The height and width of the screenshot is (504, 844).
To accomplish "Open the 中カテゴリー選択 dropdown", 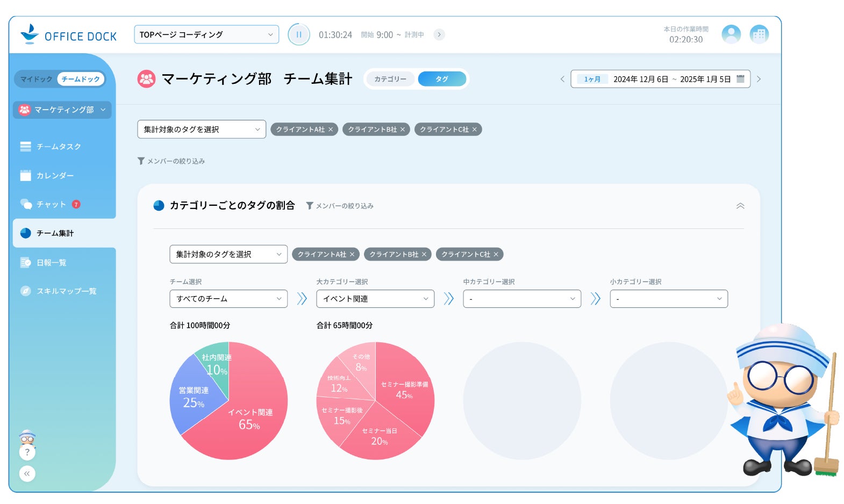I will pos(522,299).
